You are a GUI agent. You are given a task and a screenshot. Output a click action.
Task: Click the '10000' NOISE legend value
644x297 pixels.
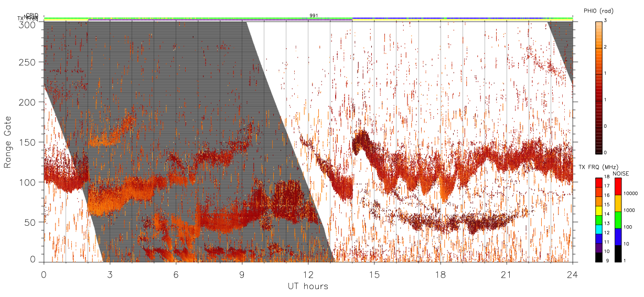tap(630, 193)
